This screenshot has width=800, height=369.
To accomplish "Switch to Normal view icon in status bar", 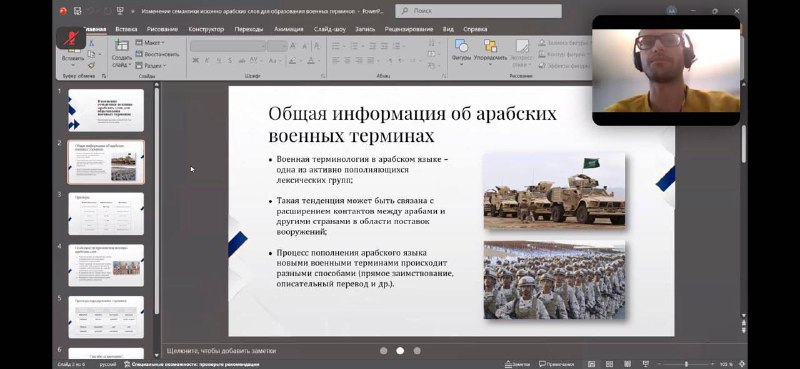I will pyautogui.click(x=591, y=364).
